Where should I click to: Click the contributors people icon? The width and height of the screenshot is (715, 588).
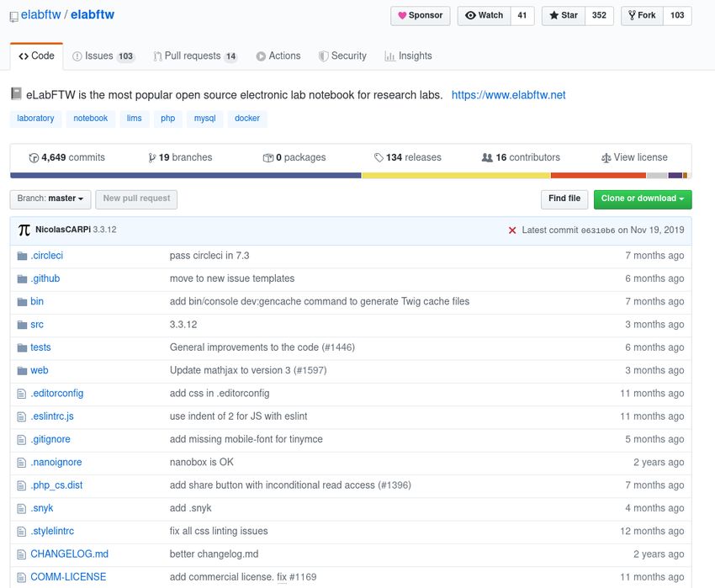pos(487,157)
